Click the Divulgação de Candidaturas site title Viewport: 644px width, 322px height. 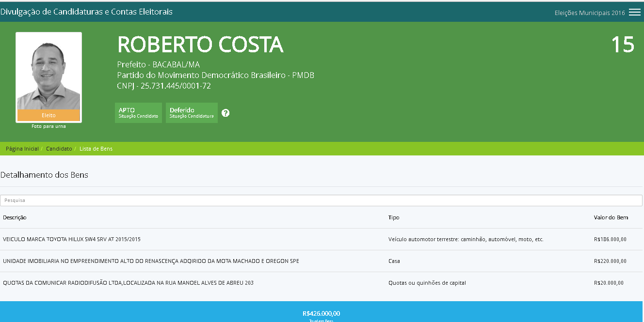(x=86, y=12)
